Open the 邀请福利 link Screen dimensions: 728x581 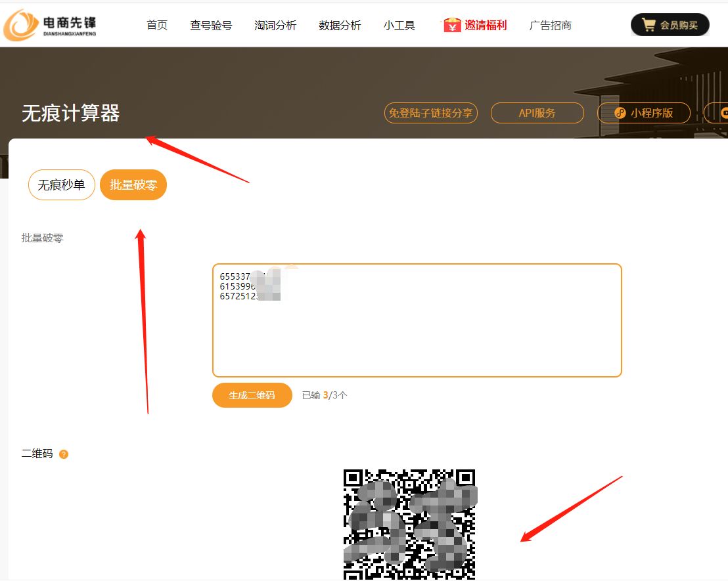click(x=486, y=25)
